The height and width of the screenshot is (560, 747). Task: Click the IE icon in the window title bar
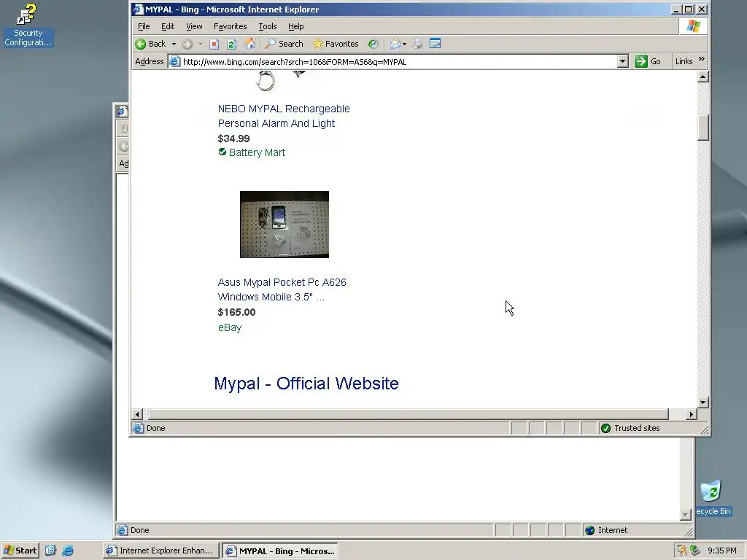coord(138,9)
